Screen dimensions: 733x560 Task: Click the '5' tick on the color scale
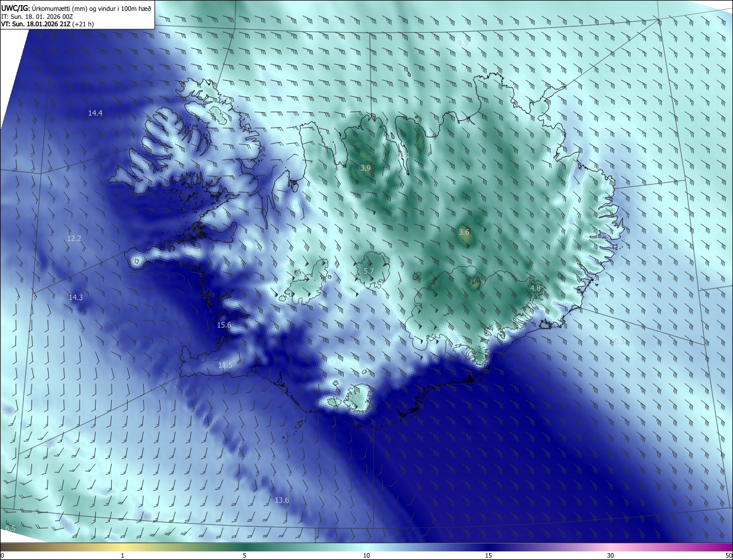tap(245, 555)
